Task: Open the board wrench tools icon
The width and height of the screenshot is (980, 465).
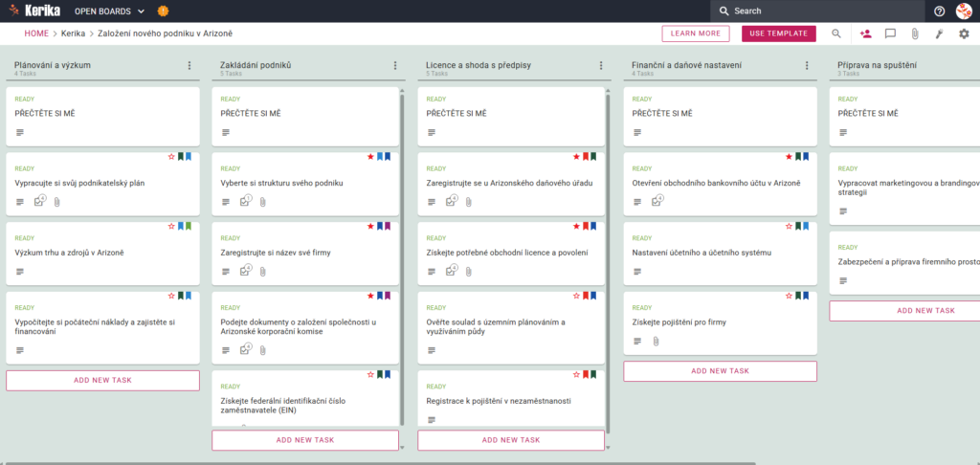Action: point(939,33)
